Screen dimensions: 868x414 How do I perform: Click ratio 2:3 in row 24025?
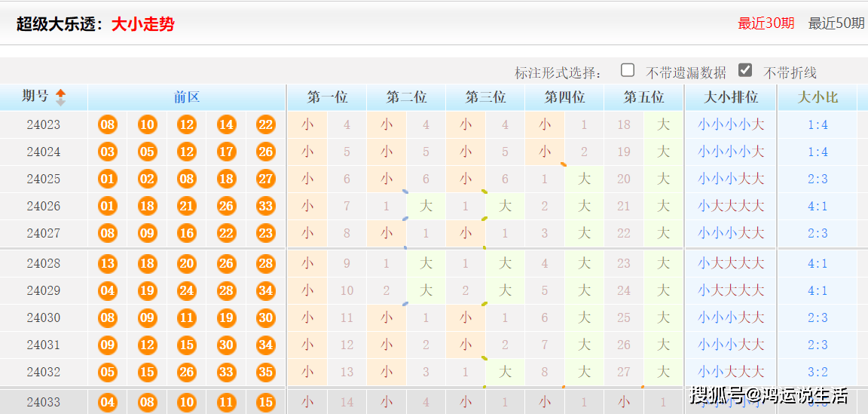(x=818, y=179)
